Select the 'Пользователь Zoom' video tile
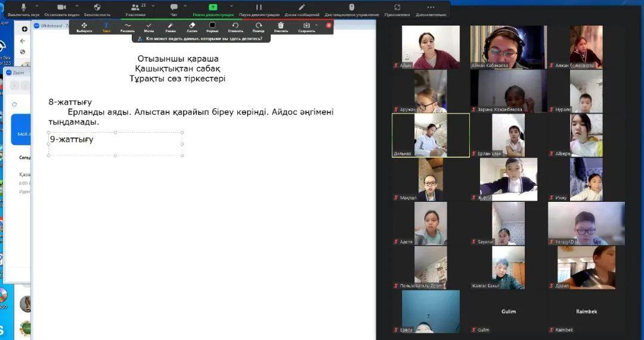The width and height of the screenshot is (644, 340). coord(431,267)
